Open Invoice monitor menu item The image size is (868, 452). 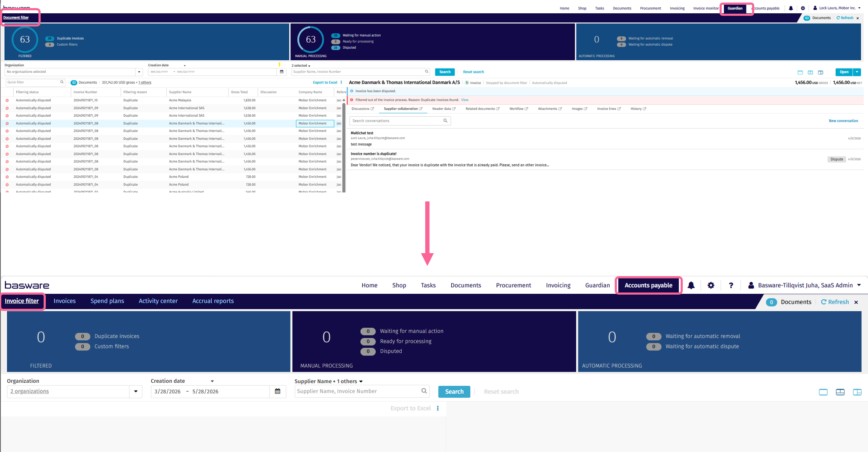pos(706,8)
